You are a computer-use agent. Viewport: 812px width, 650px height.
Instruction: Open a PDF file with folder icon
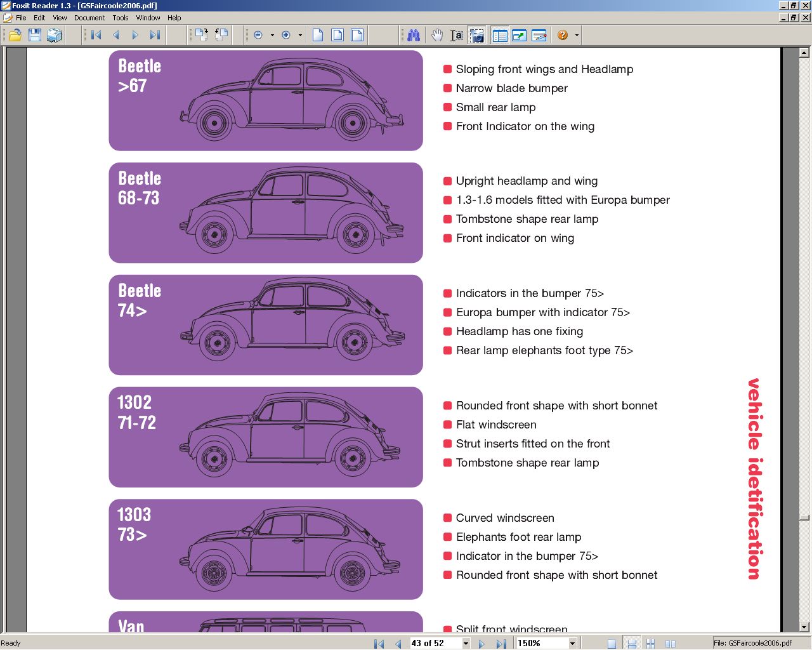tap(15, 36)
